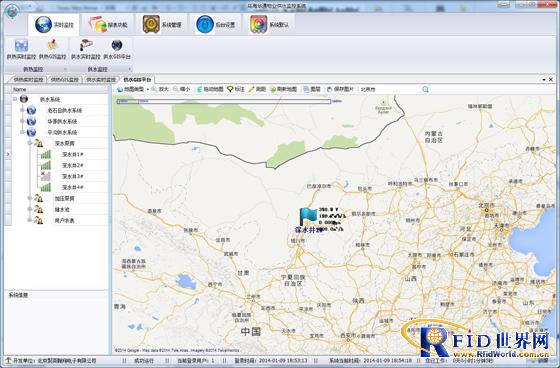Collapse the 平沟供水系统 node
Screen dimensions: 560x368
click(x=22, y=132)
